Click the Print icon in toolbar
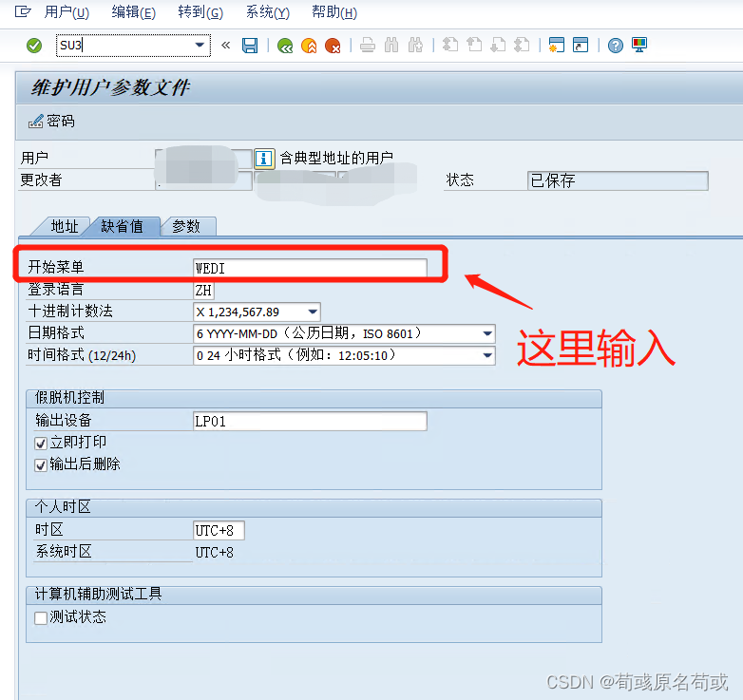The height and width of the screenshot is (700, 743). click(368, 46)
